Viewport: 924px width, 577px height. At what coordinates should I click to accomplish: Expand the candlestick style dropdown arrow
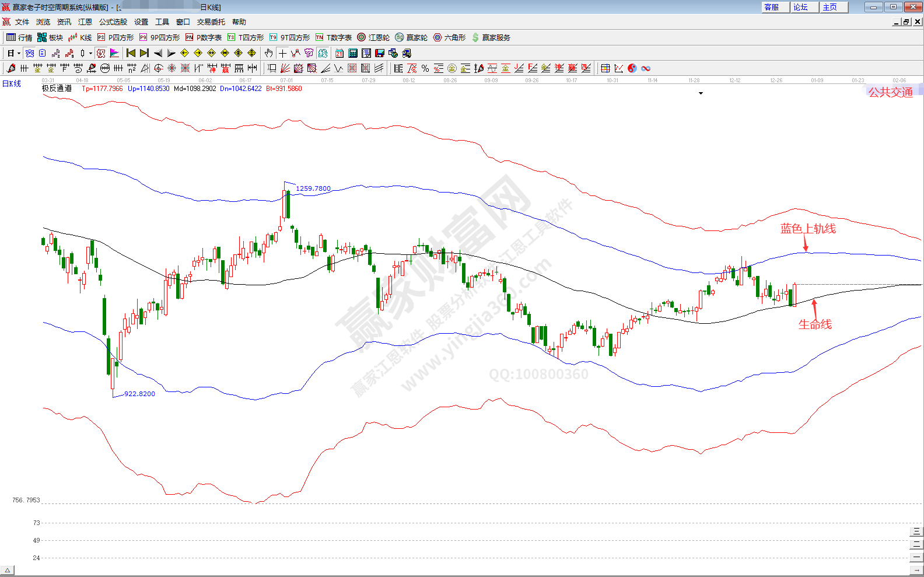click(x=90, y=53)
